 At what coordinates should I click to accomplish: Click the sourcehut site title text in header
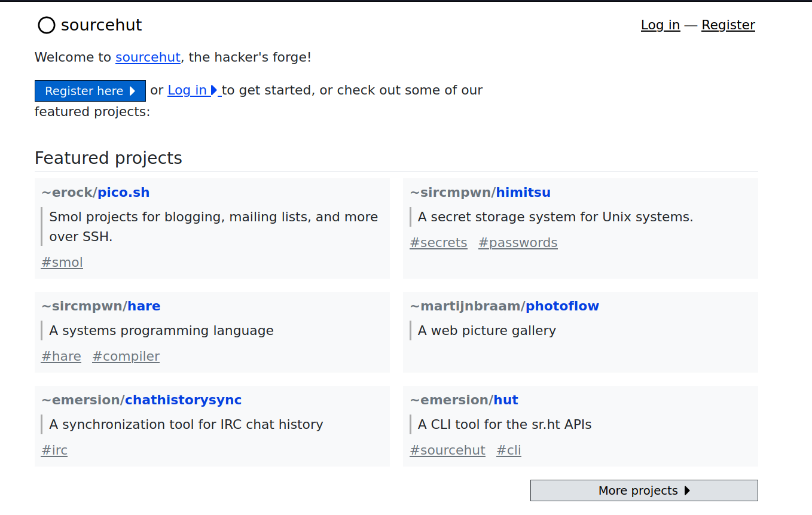(102, 25)
